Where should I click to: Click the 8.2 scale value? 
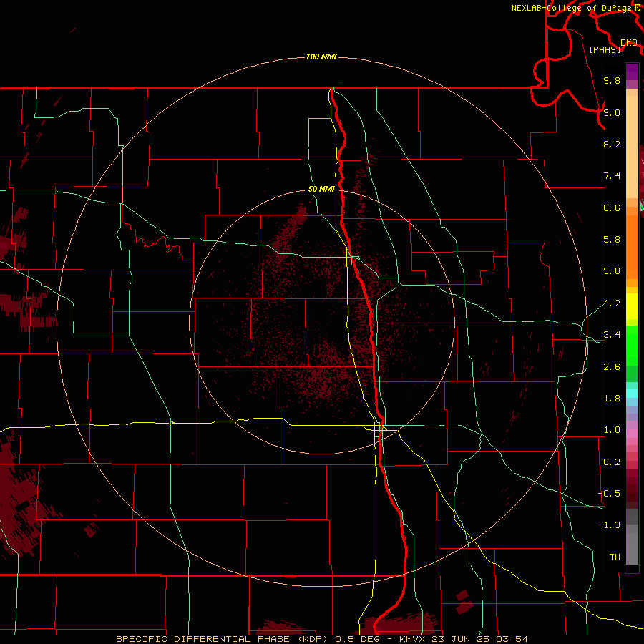(x=612, y=144)
